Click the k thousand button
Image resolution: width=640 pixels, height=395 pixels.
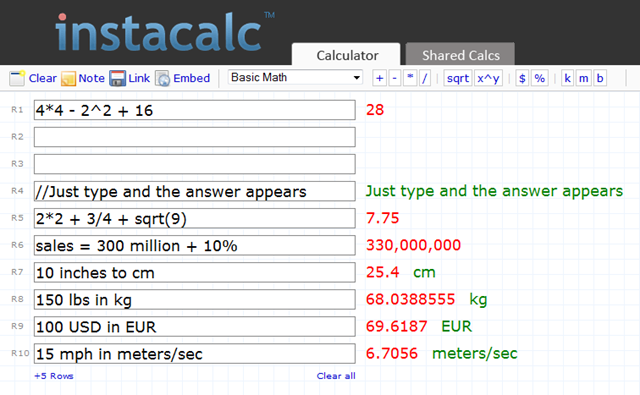567,78
